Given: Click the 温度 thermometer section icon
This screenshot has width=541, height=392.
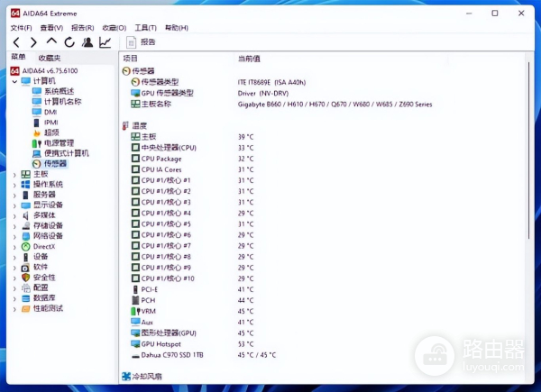Looking at the screenshot, I should pos(125,126).
